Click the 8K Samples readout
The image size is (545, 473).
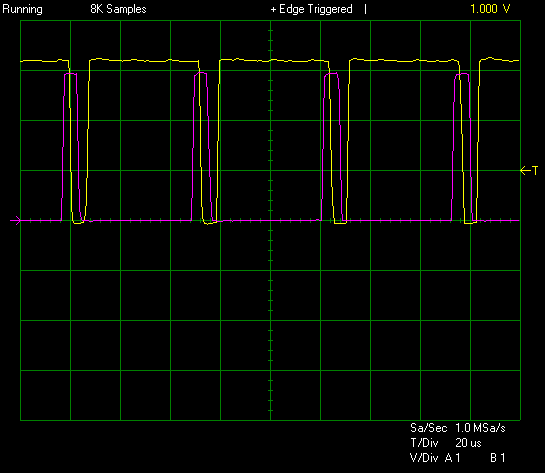[118, 9]
